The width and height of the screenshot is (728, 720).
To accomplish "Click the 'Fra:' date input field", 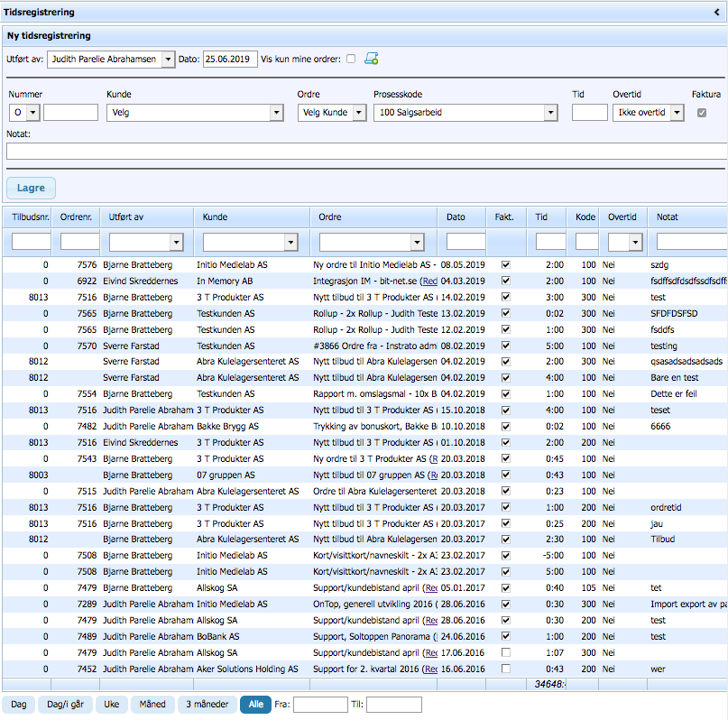I will [x=320, y=704].
